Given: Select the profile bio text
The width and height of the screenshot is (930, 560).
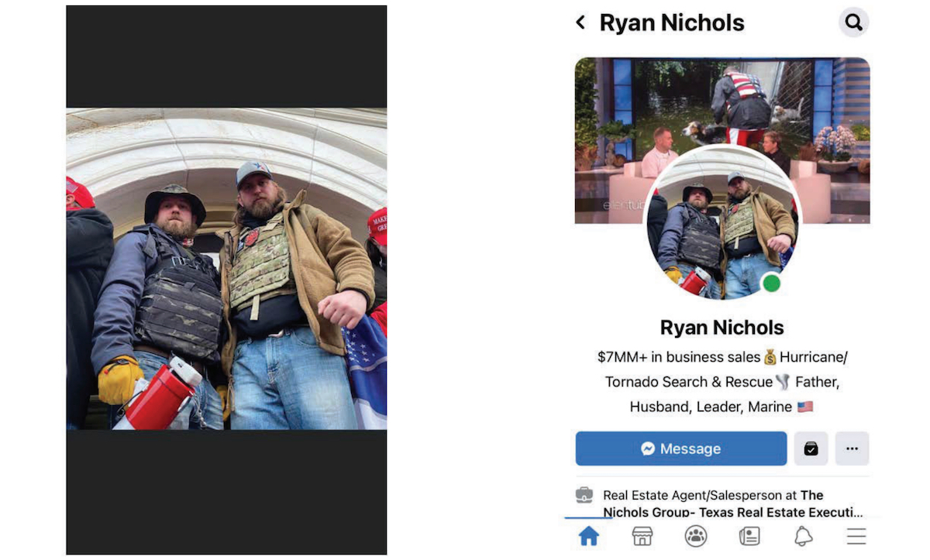Looking at the screenshot, I should click(x=722, y=382).
